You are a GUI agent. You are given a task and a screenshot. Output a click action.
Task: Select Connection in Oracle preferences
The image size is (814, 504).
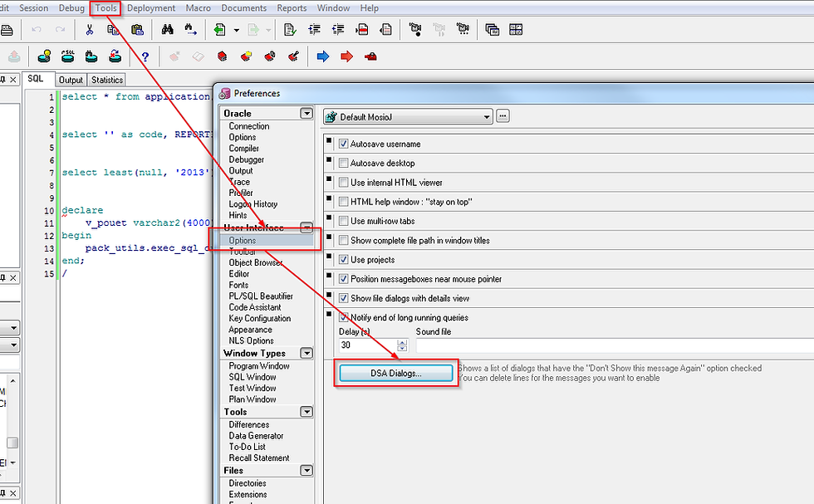[x=248, y=126]
